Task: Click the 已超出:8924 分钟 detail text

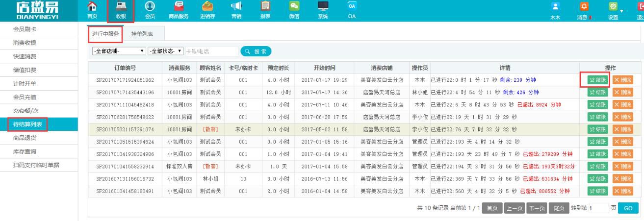Action: 538,104
